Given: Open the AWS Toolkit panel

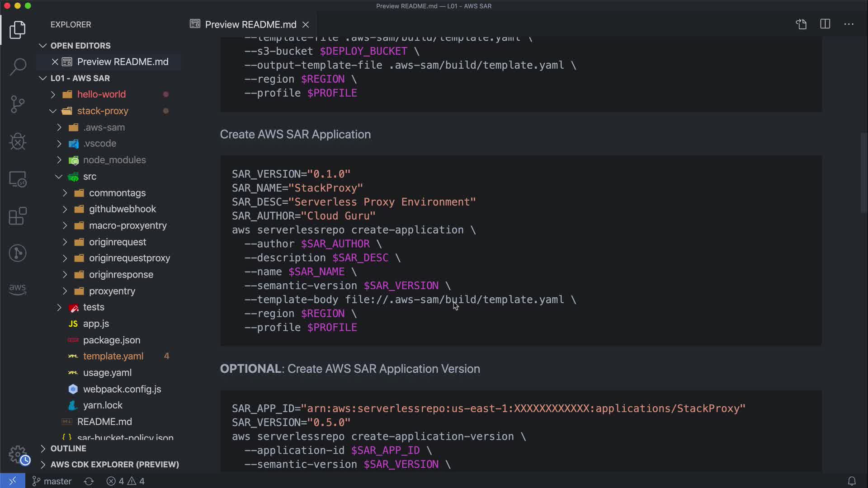Looking at the screenshot, I should point(18,289).
